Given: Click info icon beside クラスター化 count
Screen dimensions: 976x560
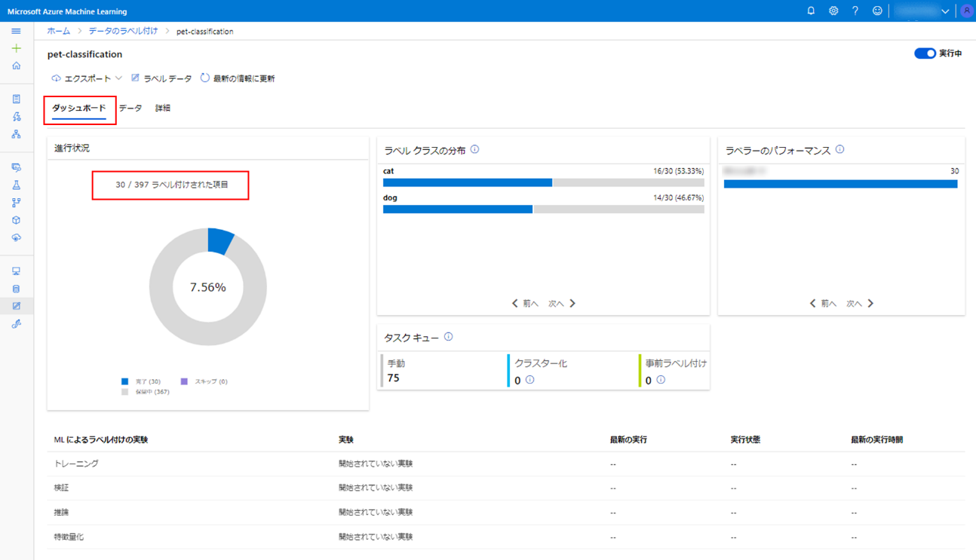Looking at the screenshot, I should (529, 380).
